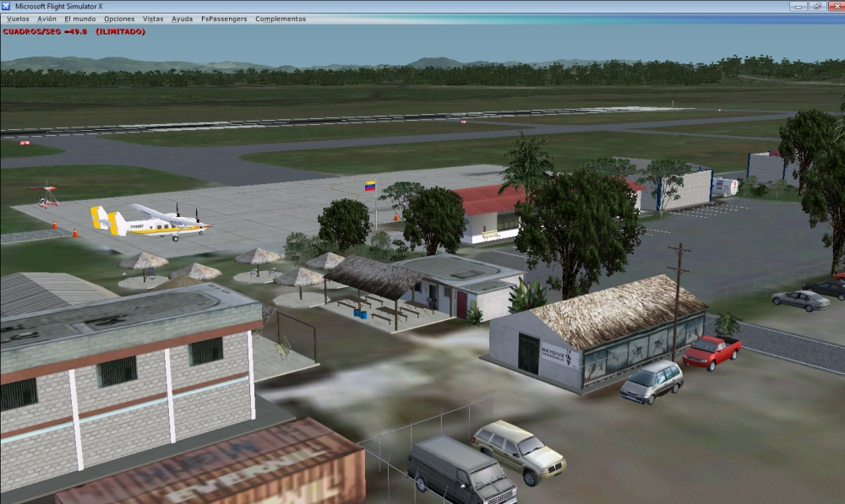Image resolution: width=845 pixels, height=504 pixels.
Task: Click the Skydive Venezuela sign on the building
Action: click(x=559, y=355)
